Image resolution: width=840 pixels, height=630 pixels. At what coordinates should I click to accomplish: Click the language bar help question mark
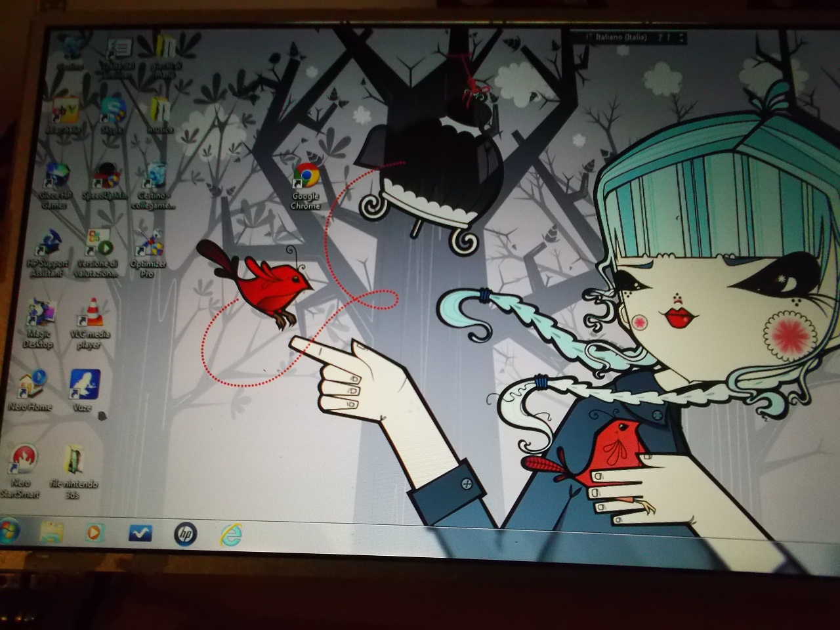(670, 38)
